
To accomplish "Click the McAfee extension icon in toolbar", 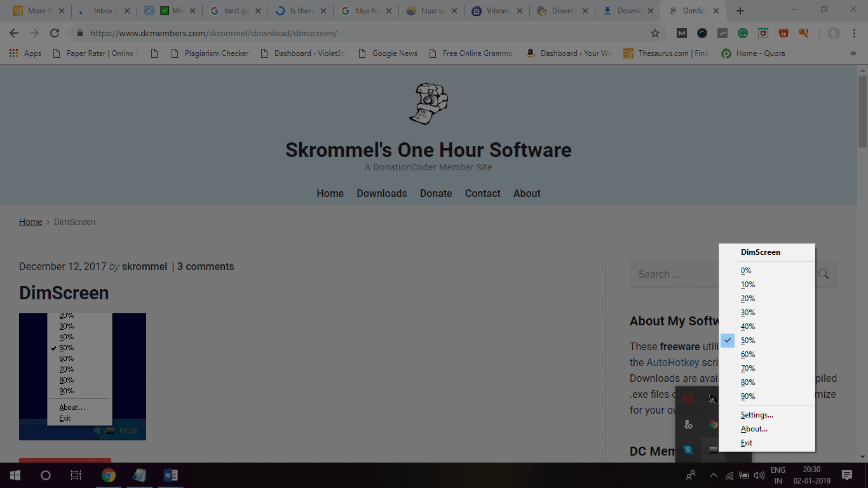I will click(x=763, y=33).
